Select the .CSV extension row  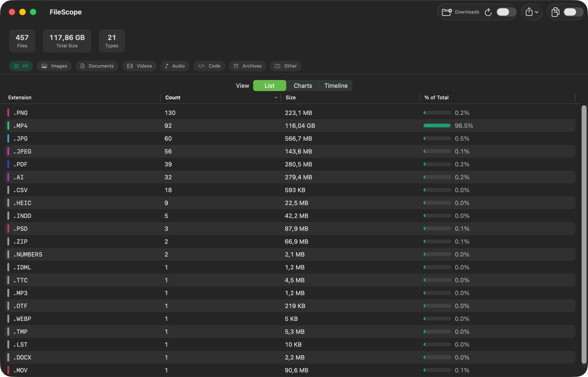click(x=290, y=190)
